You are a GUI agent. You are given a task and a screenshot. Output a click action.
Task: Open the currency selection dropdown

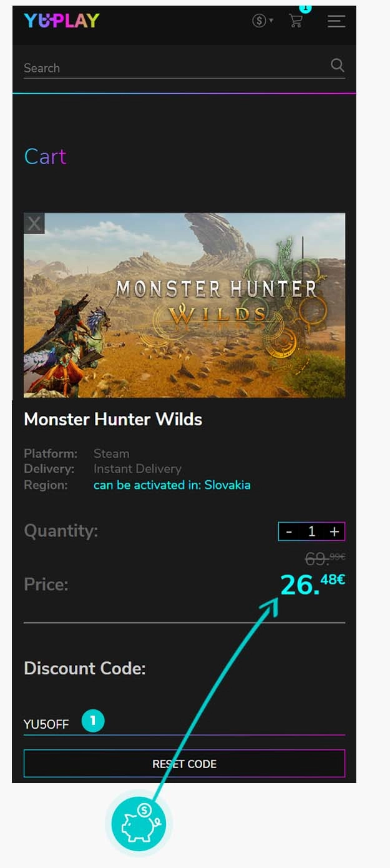[x=261, y=21]
